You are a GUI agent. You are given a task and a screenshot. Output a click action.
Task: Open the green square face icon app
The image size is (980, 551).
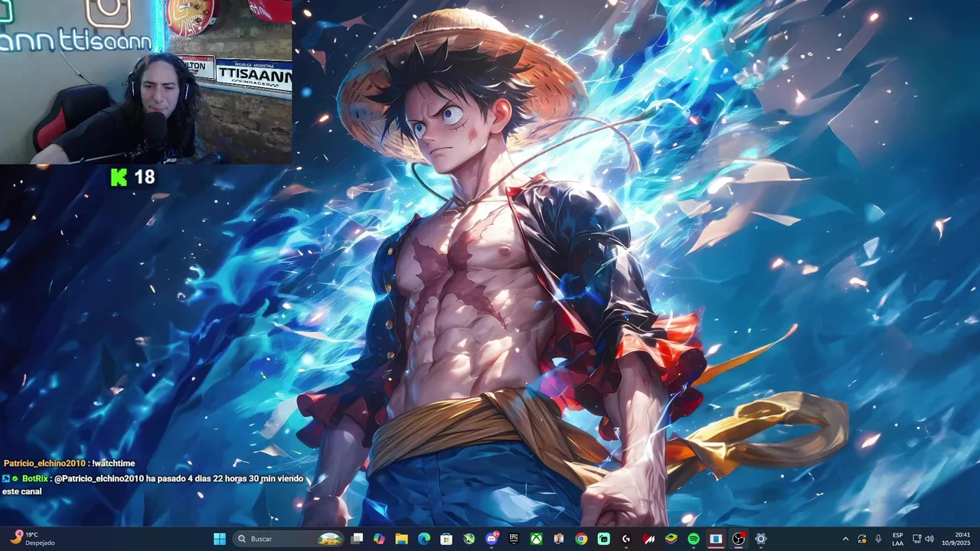(x=604, y=539)
